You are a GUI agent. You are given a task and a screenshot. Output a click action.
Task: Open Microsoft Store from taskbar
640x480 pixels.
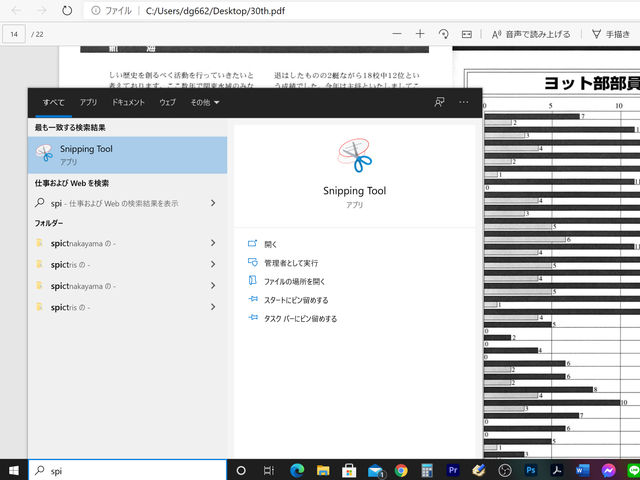(349, 470)
